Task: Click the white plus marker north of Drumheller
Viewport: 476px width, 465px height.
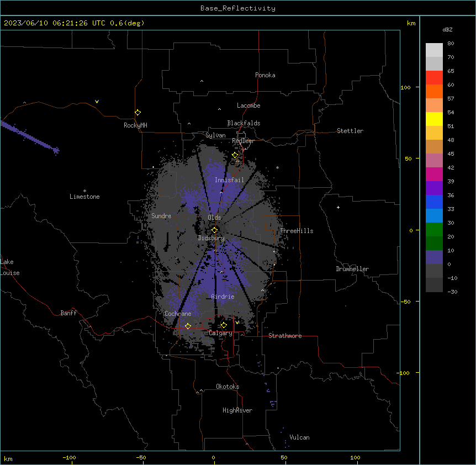Action: (338, 207)
